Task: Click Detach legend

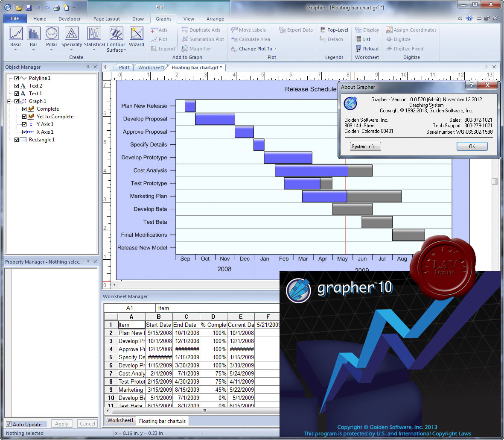Action: point(332,39)
